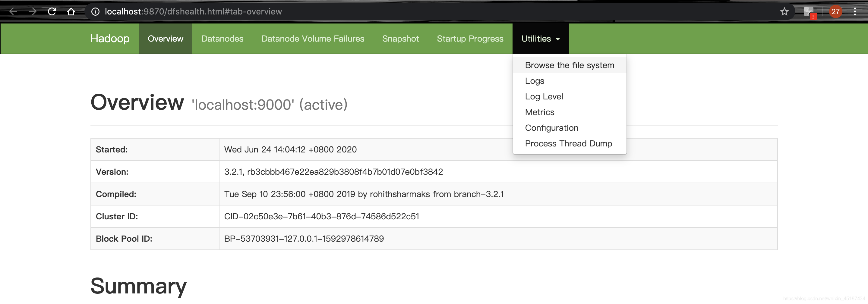Click the browser forward arrow
The height and width of the screenshot is (304, 868).
click(32, 11)
